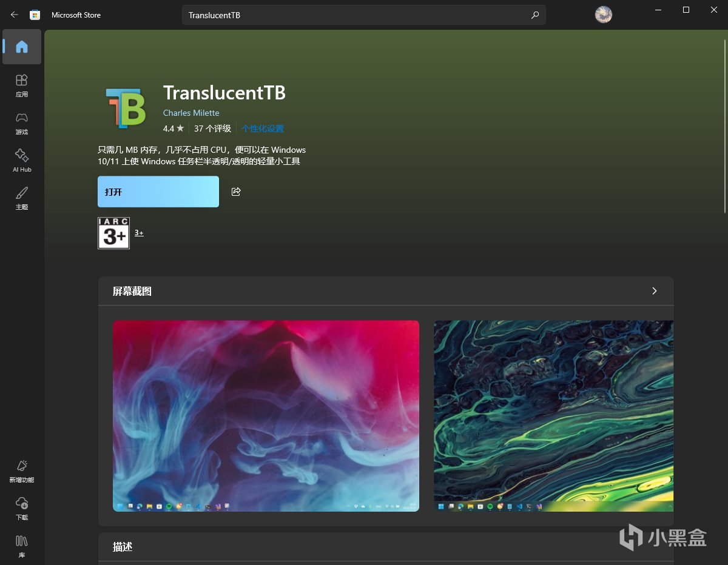The height and width of the screenshot is (565, 728).
Task: Click the 4.4 star rating
Action: tap(173, 129)
